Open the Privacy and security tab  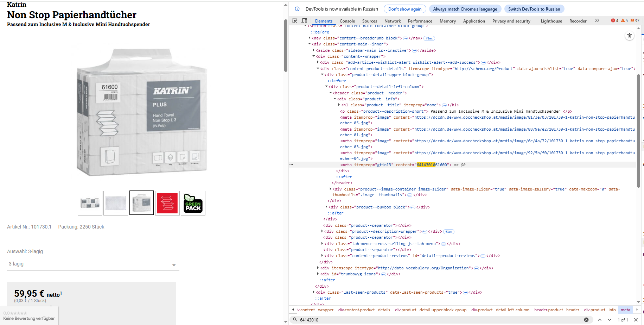point(511,21)
